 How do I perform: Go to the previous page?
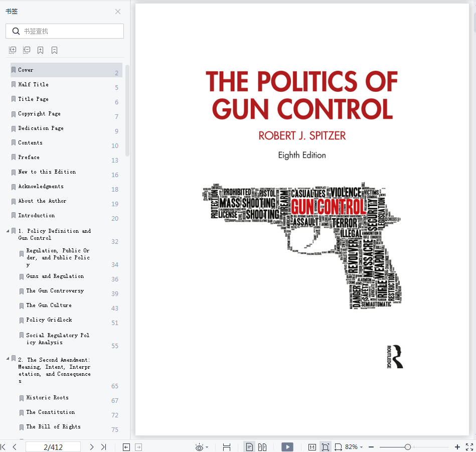(15, 447)
